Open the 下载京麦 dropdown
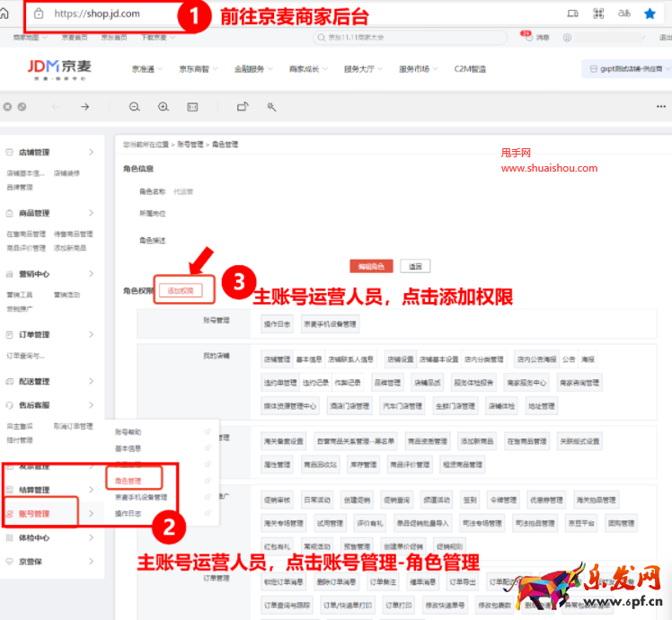The width and height of the screenshot is (672, 620). point(158,38)
